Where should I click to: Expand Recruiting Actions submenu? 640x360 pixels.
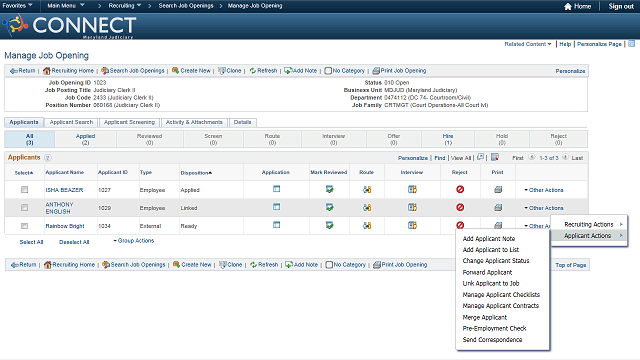click(589, 224)
